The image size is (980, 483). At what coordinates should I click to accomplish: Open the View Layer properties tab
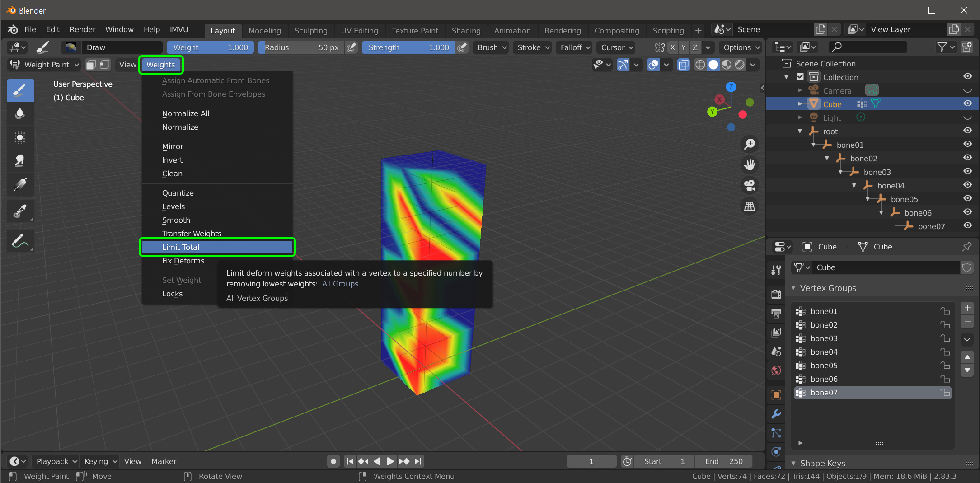coord(776,333)
